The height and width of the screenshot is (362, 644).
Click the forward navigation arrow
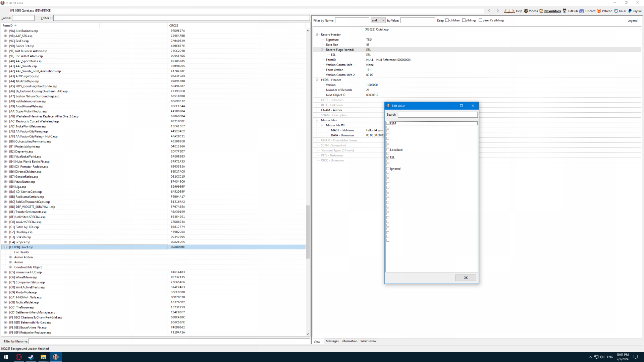pyautogui.click(x=498, y=11)
